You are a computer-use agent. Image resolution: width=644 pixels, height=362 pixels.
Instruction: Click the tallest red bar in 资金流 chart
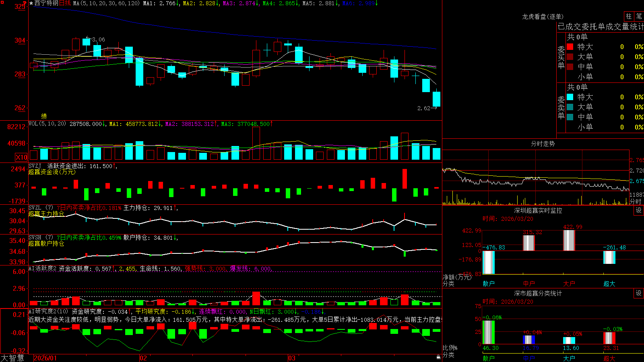coord(405,179)
